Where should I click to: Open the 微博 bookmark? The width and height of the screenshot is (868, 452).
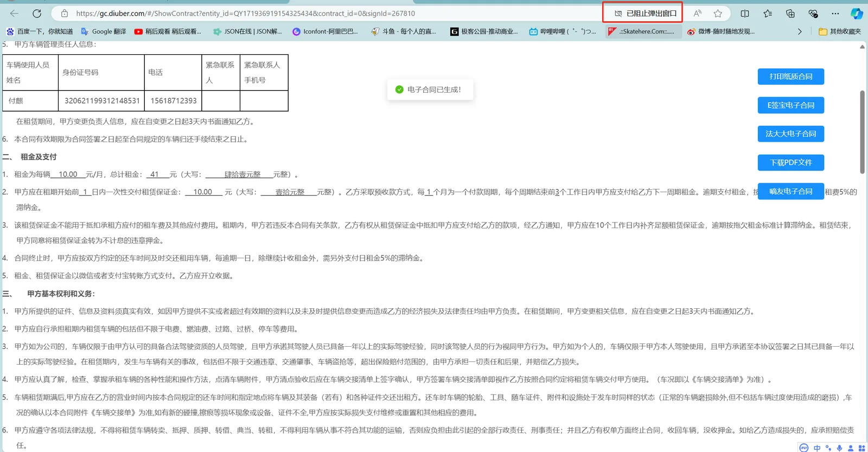coord(721,31)
